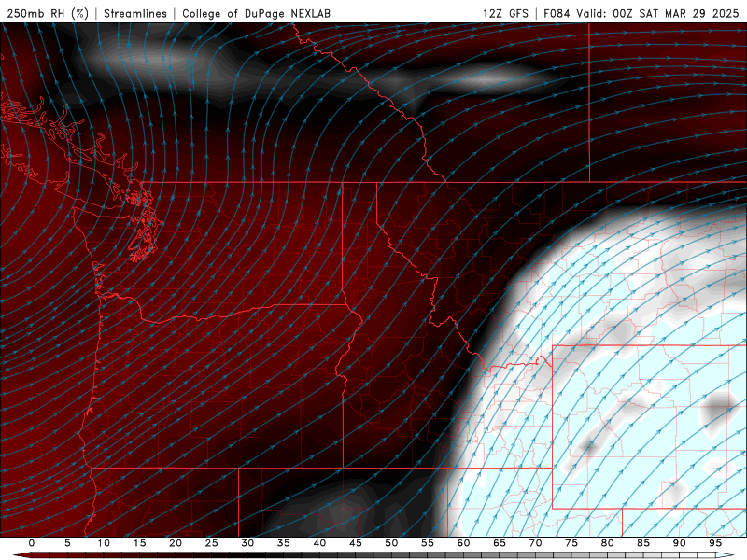Click the 55 label on the color scale

427,543
